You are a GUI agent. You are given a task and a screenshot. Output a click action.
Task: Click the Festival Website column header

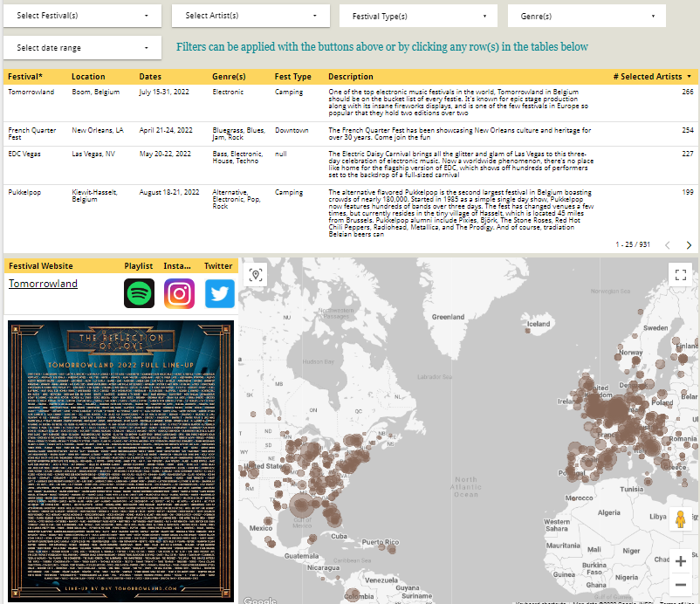[41, 266]
